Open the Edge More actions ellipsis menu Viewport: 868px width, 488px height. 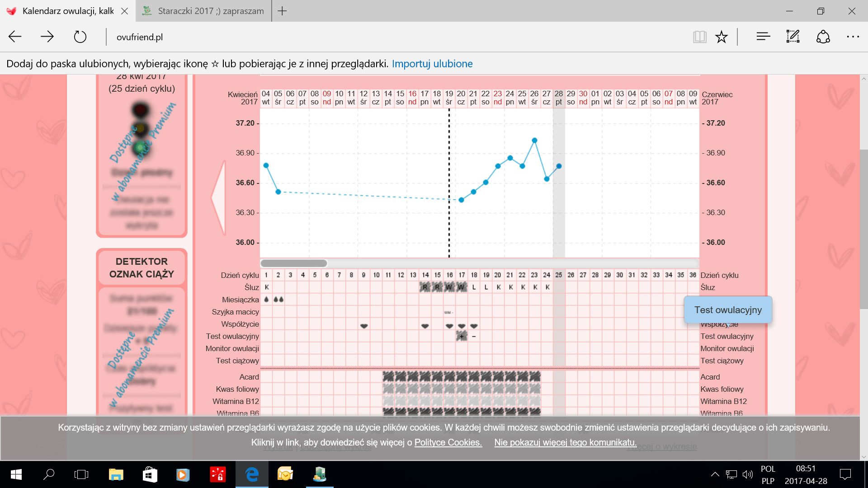(853, 37)
